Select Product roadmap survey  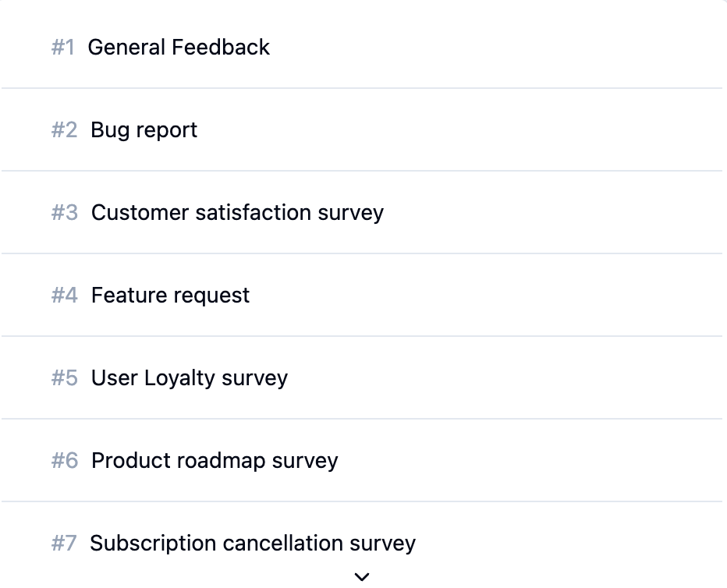215,461
